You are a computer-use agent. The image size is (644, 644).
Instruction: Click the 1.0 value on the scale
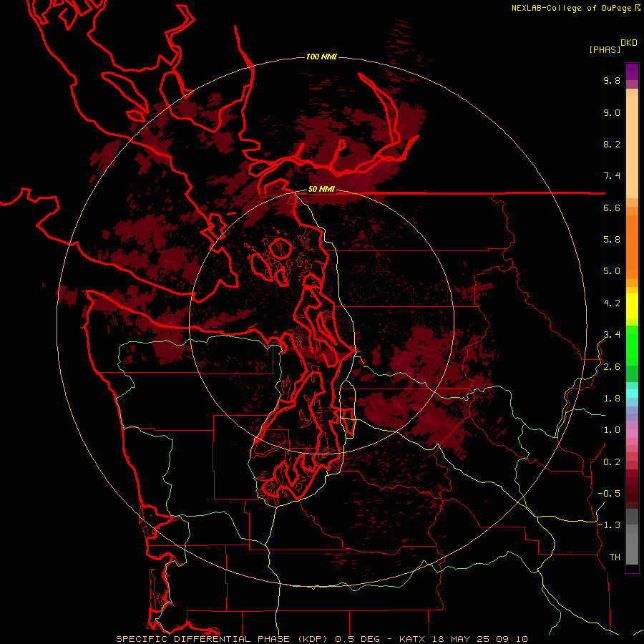click(612, 430)
